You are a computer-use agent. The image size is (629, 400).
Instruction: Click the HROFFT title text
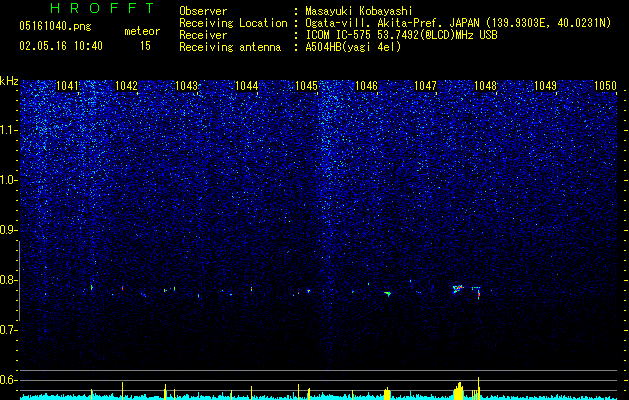click(x=102, y=8)
